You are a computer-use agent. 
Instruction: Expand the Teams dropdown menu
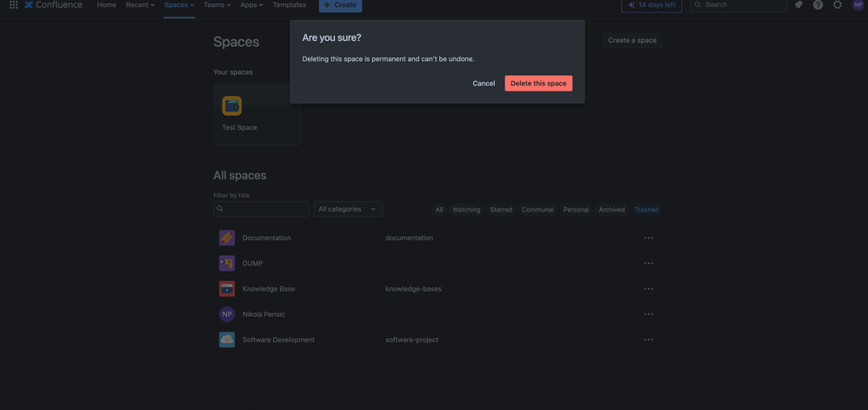[217, 4]
